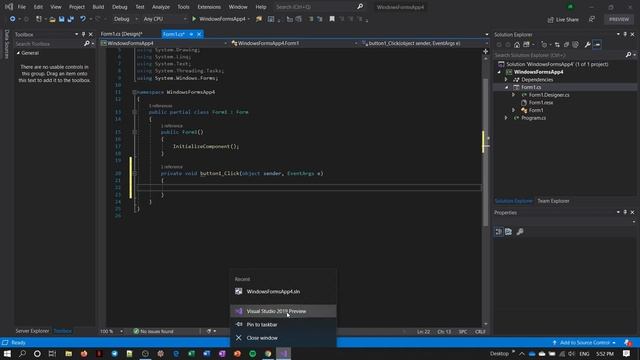Start debugging with green play arrow

(194, 19)
